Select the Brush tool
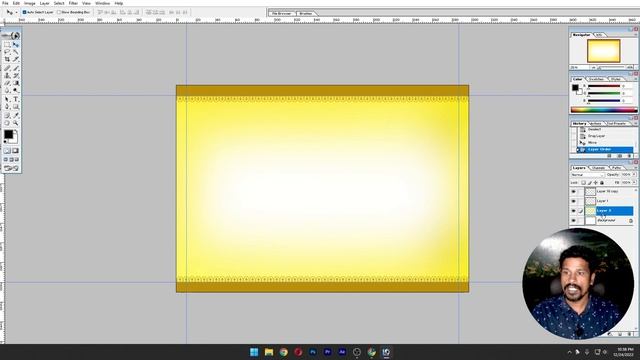The height and width of the screenshot is (360, 640). coord(16,68)
